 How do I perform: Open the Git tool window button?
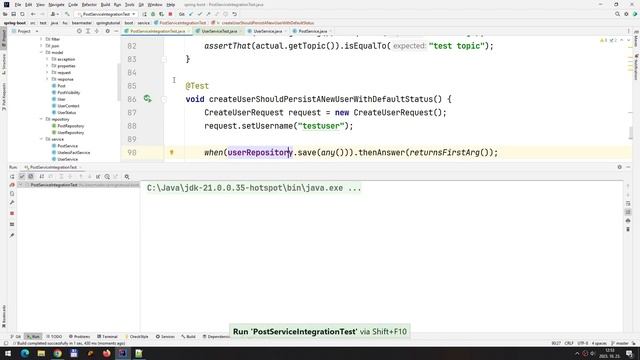pos(16,336)
